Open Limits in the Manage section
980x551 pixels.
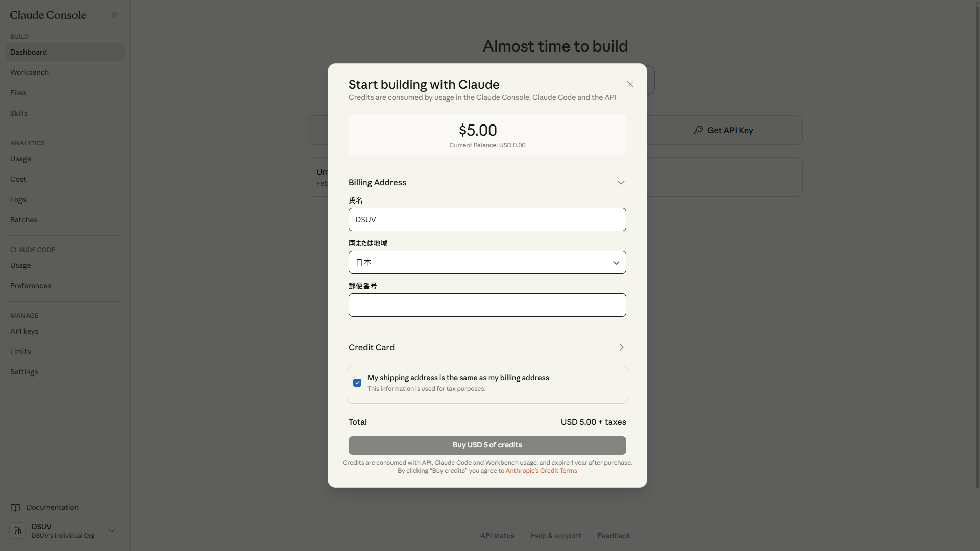click(x=20, y=352)
